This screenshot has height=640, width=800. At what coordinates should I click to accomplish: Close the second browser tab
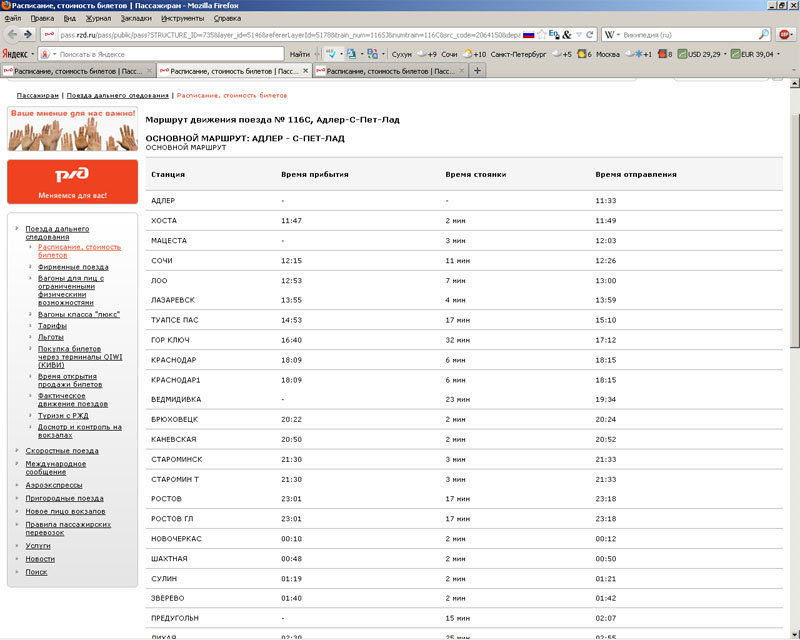(305, 71)
